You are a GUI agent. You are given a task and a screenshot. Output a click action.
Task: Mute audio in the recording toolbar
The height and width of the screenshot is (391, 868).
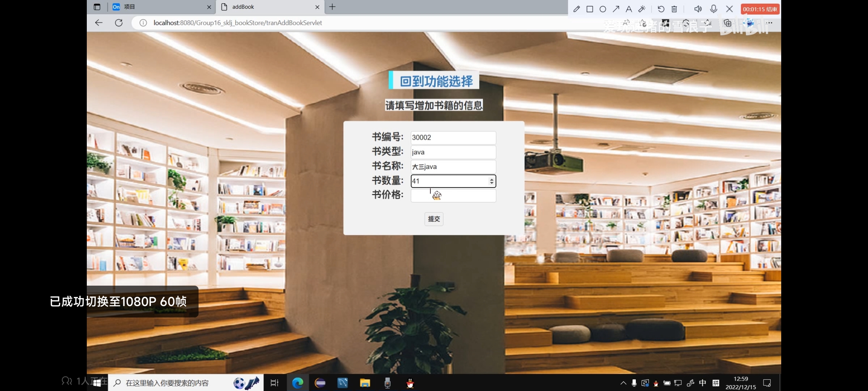pos(698,9)
